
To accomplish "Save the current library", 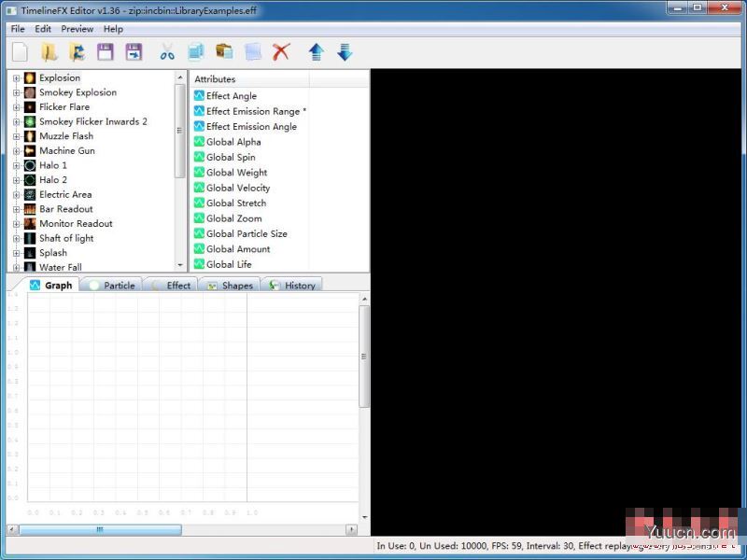I will tap(107, 52).
